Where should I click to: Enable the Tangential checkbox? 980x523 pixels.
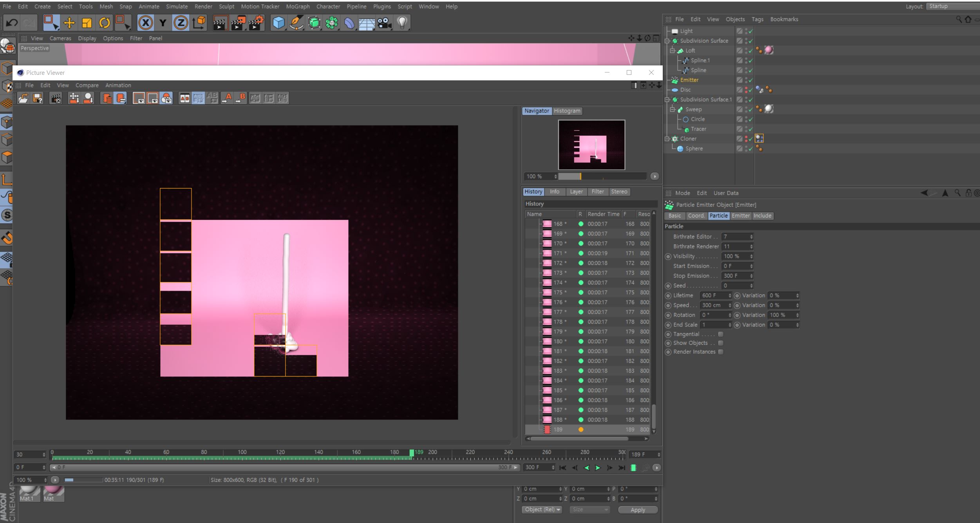(x=721, y=334)
